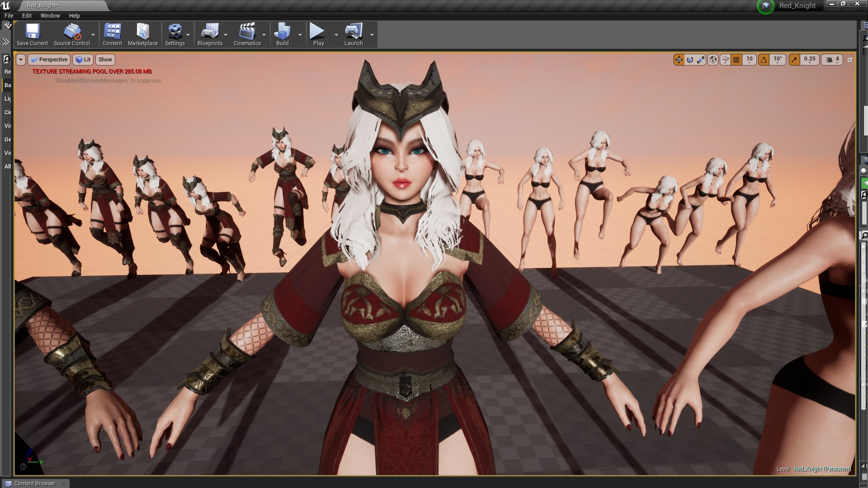Expand Blueprints dropdown arrow
868x488 pixels.
(226, 35)
